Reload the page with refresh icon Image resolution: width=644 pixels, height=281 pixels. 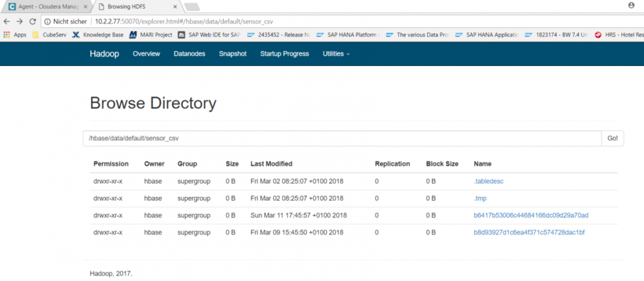point(33,22)
